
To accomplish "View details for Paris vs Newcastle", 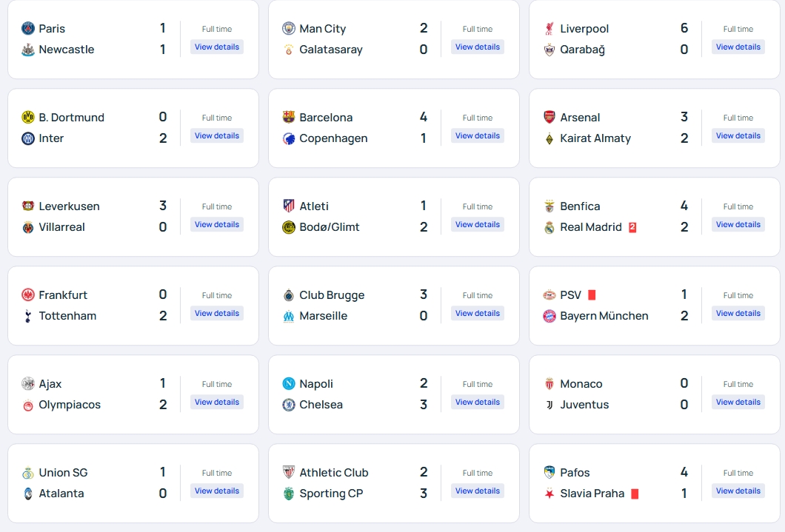I will (217, 47).
